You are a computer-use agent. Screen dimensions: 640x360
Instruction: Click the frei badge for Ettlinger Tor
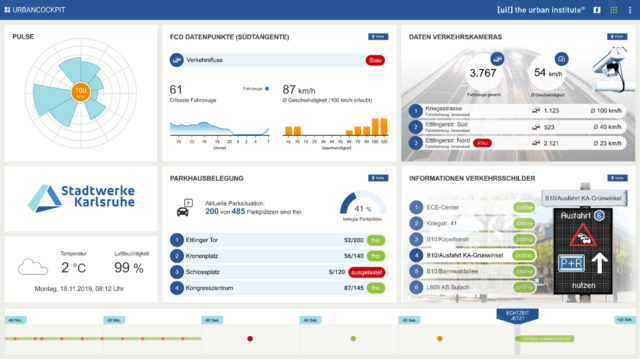(376, 240)
